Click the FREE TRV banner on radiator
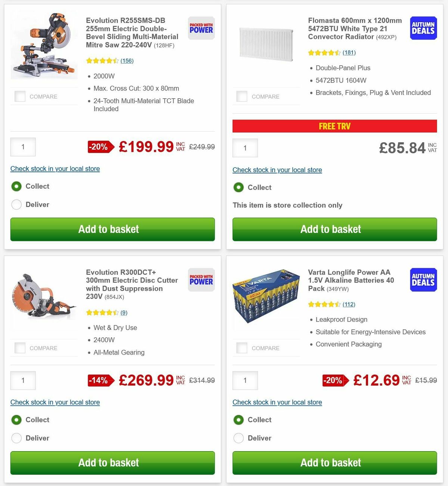Image resolution: width=448 pixels, height=486 pixels. click(x=335, y=126)
